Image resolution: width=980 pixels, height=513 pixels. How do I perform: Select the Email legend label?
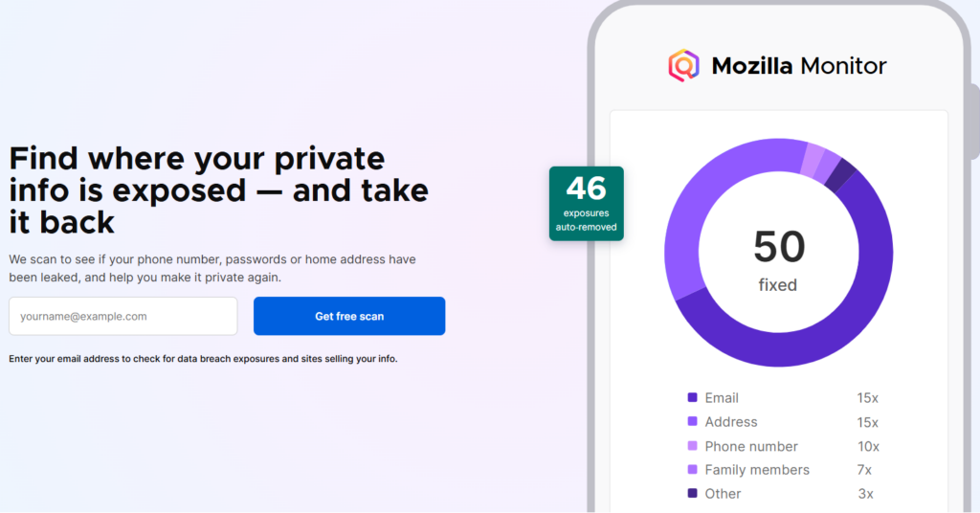coord(722,398)
